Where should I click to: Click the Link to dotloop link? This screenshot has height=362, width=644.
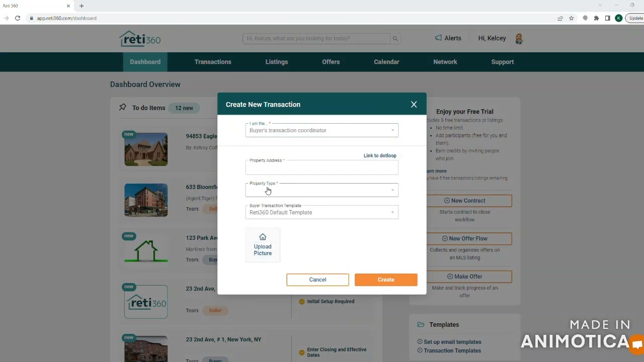tap(380, 156)
